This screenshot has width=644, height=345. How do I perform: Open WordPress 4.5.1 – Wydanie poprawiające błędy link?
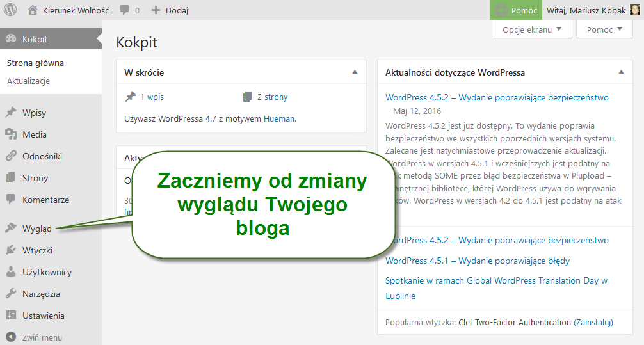click(478, 261)
